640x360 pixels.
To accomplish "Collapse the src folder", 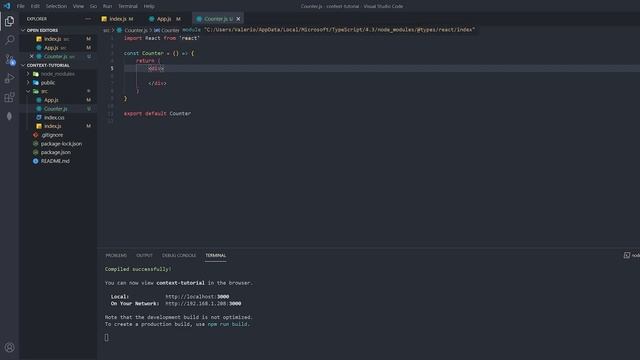I will [28, 91].
